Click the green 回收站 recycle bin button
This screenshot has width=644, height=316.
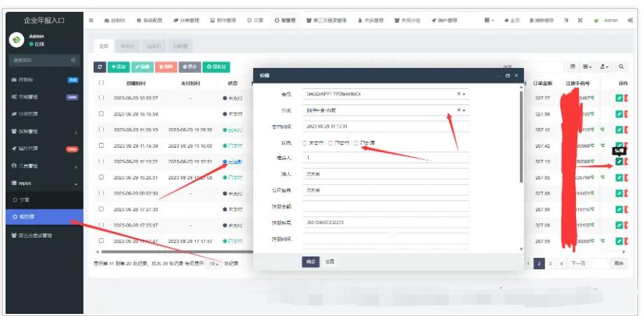[217, 67]
